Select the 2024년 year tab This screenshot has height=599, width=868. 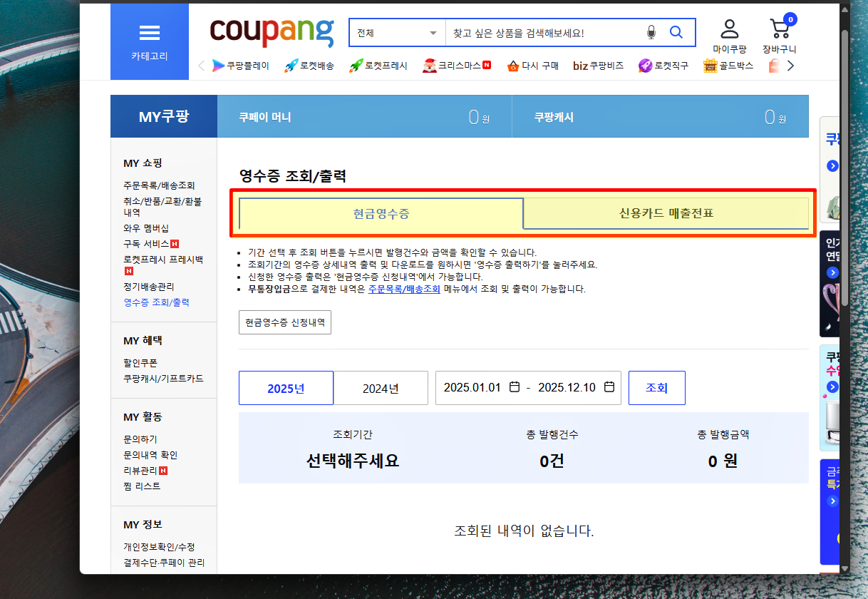tap(381, 388)
